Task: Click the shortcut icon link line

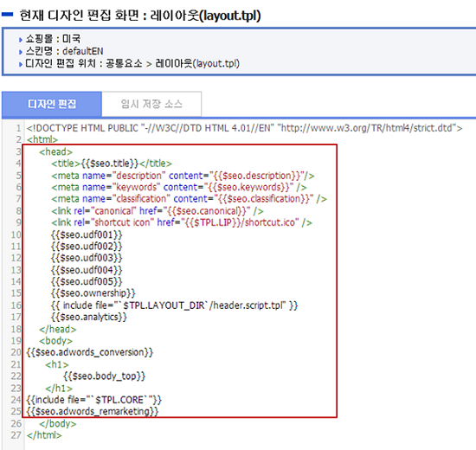Action: coord(182,222)
